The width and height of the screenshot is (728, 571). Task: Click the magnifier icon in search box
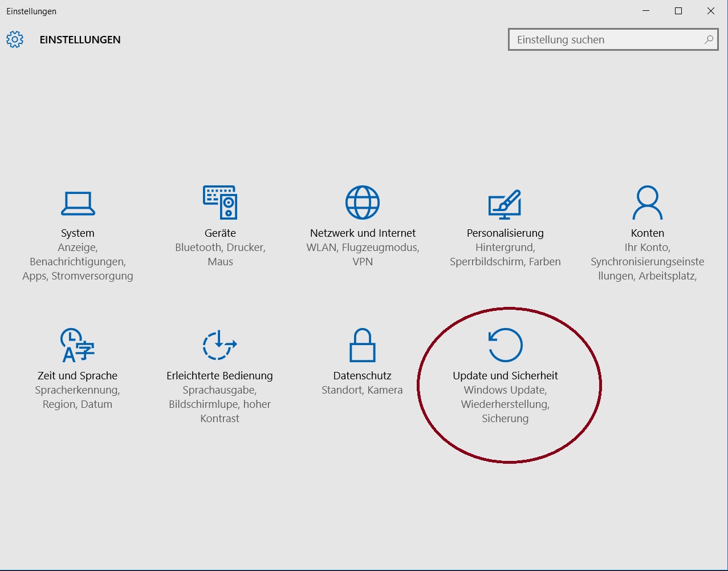(709, 39)
